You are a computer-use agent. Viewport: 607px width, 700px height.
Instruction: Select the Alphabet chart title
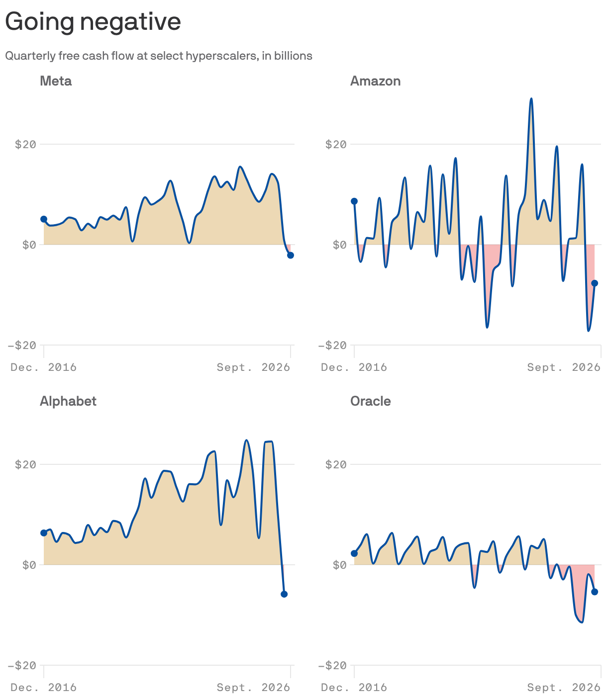pos(68,401)
